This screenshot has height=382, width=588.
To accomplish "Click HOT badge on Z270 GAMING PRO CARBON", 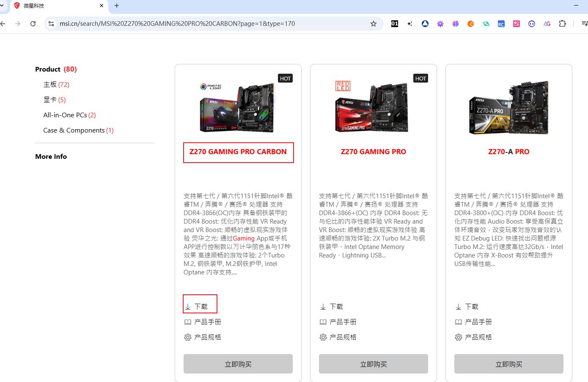I will pos(286,78).
